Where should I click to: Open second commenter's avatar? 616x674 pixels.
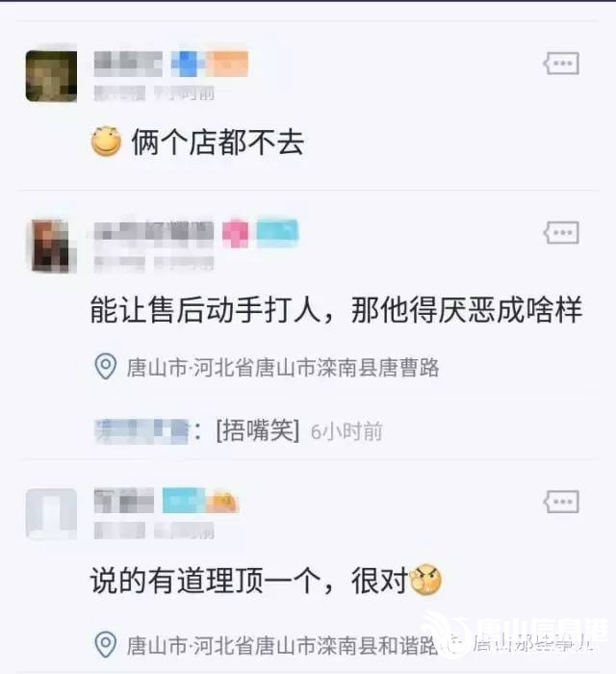[51, 246]
